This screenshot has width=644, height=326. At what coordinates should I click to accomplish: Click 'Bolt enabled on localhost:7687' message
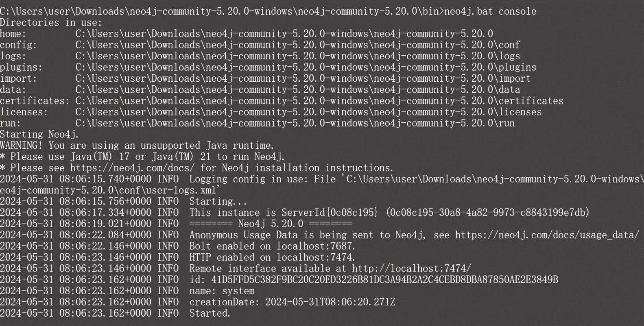[x=272, y=246]
